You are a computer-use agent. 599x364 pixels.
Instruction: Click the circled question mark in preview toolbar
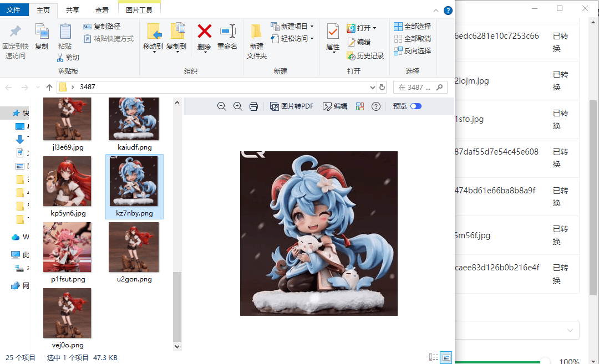click(376, 106)
